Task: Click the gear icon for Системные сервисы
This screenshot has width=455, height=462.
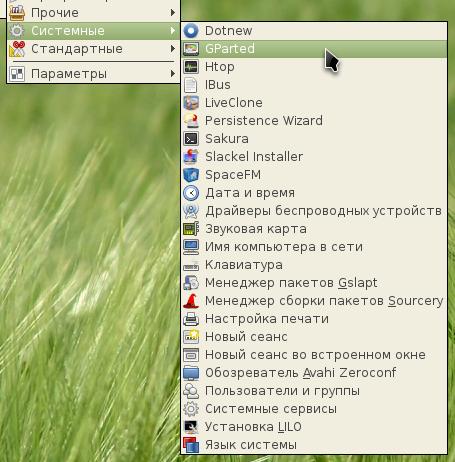Action: pos(191,409)
